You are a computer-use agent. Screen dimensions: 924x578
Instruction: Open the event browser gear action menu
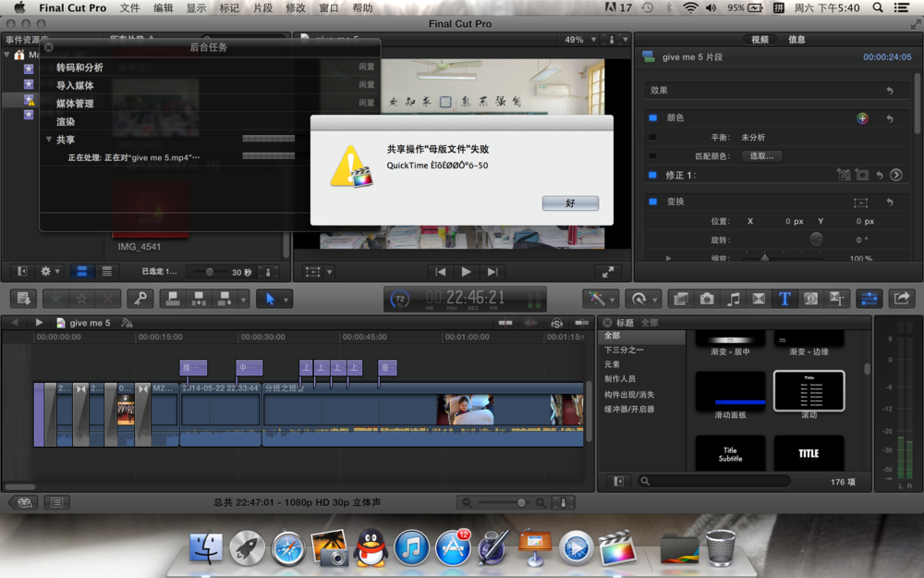click(49, 271)
